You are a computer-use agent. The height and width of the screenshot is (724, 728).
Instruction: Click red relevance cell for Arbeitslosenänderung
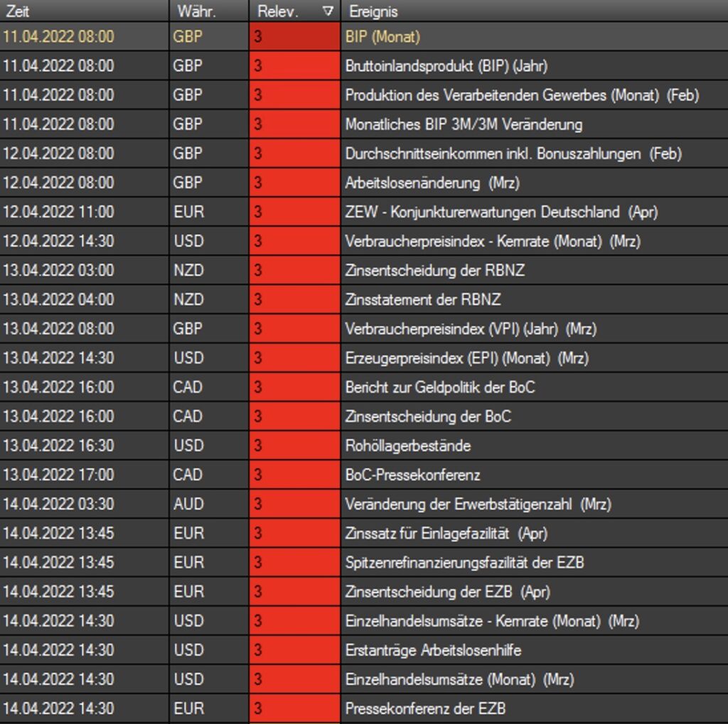click(x=294, y=183)
